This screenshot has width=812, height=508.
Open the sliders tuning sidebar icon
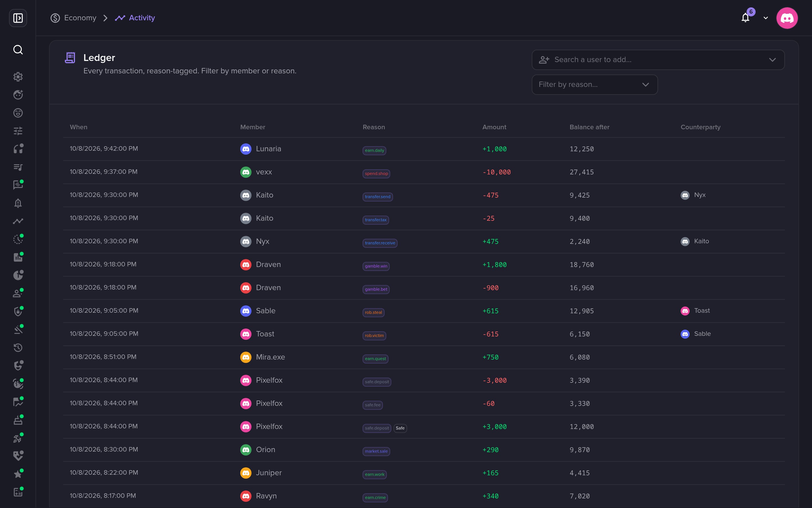click(x=18, y=131)
